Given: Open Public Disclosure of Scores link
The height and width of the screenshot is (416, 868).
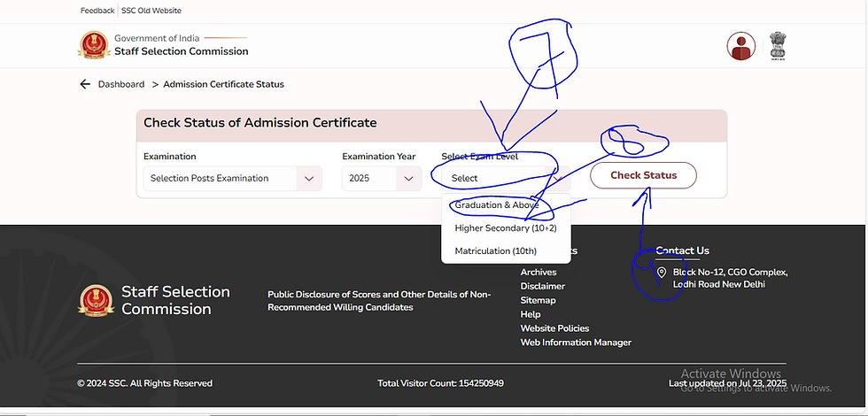Looking at the screenshot, I should click(x=379, y=301).
